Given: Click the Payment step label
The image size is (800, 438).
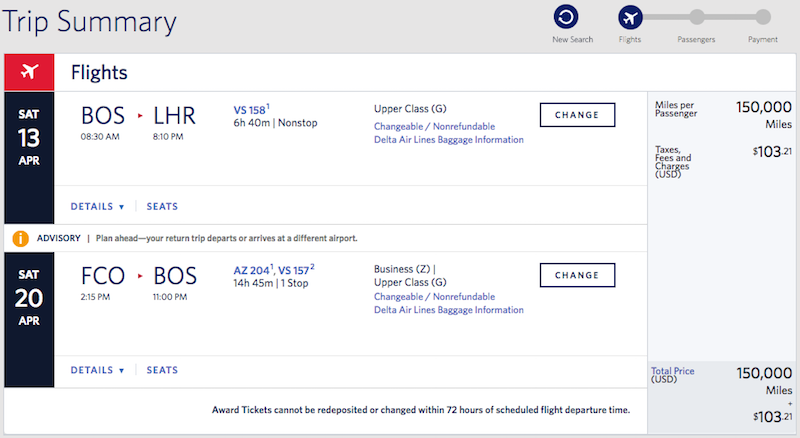Looking at the screenshot, I should pyautogui.click(x=763, y=39).
